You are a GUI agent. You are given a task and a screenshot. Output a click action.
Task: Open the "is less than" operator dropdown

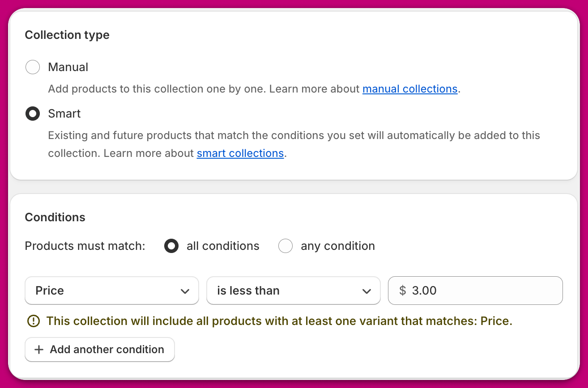[286, 291]
